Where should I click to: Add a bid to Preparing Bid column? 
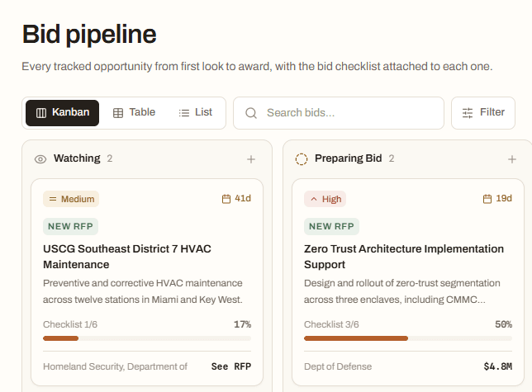coord(512,159)
